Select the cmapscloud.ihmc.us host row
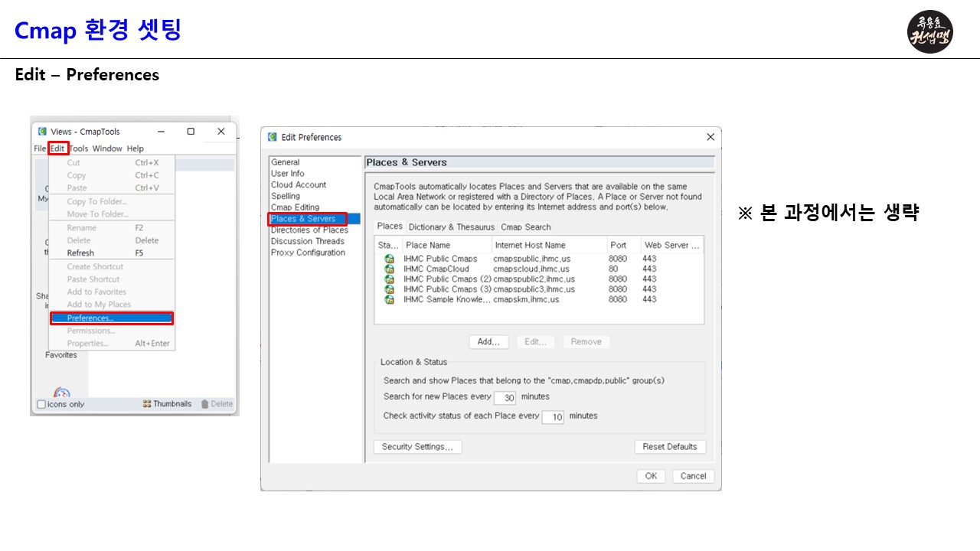 point(531,269)
